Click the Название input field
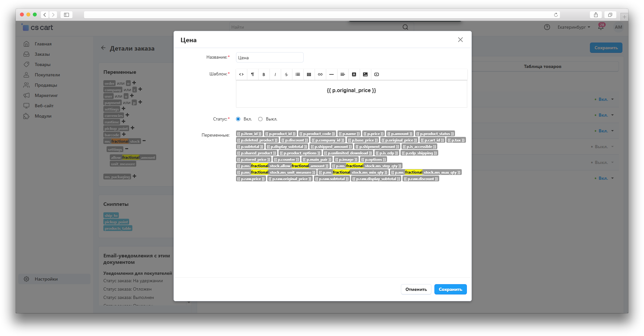The height and width of the screenshot is (336, 644). point(270,58)
